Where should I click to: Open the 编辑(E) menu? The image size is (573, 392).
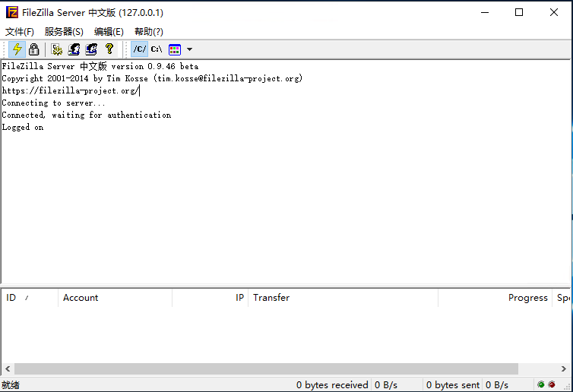(109, 32)
